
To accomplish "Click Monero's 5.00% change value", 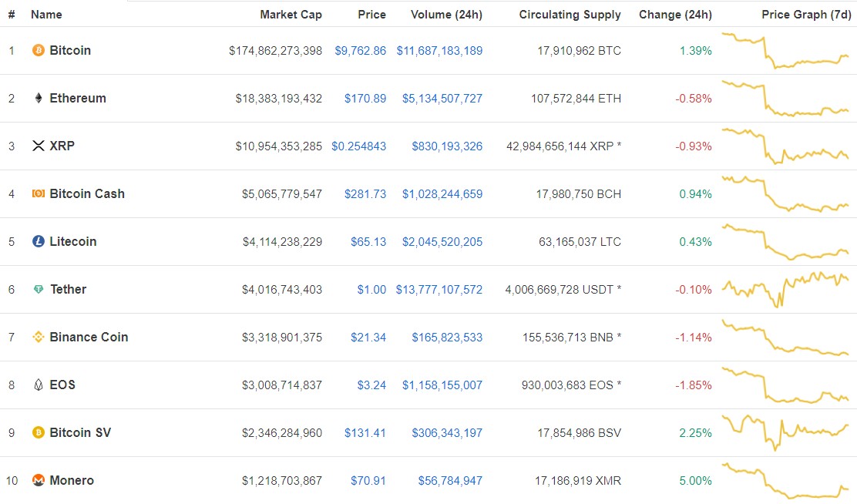I will (x=695, y=480).
